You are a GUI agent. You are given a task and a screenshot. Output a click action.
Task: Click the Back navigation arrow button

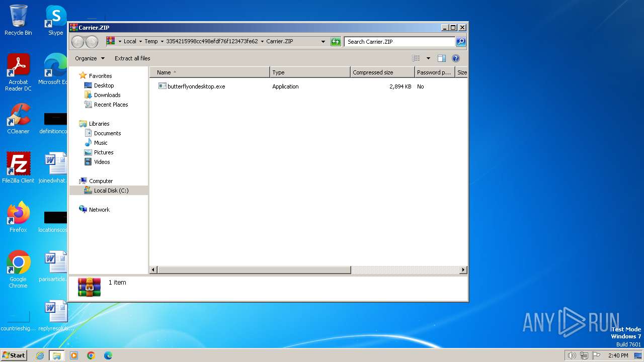[x=77, y=42]
